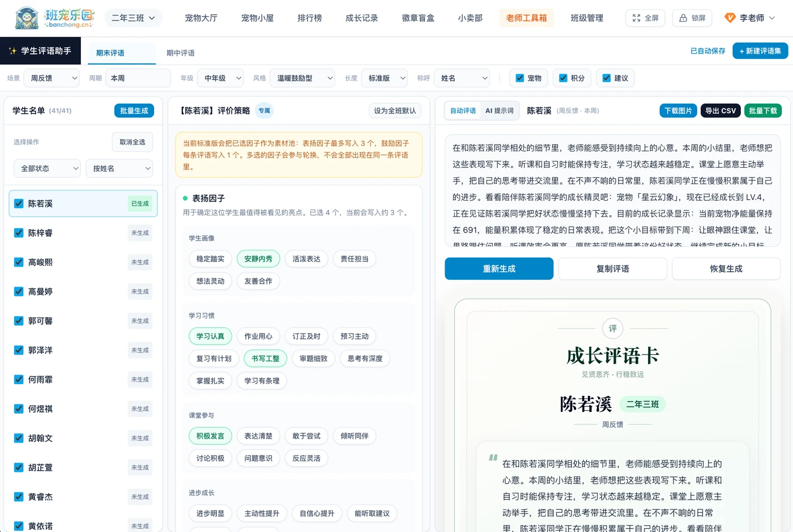Select the 稳定踏实 praise factor tag
The image size is (793, 532).
tap(210, 259)
